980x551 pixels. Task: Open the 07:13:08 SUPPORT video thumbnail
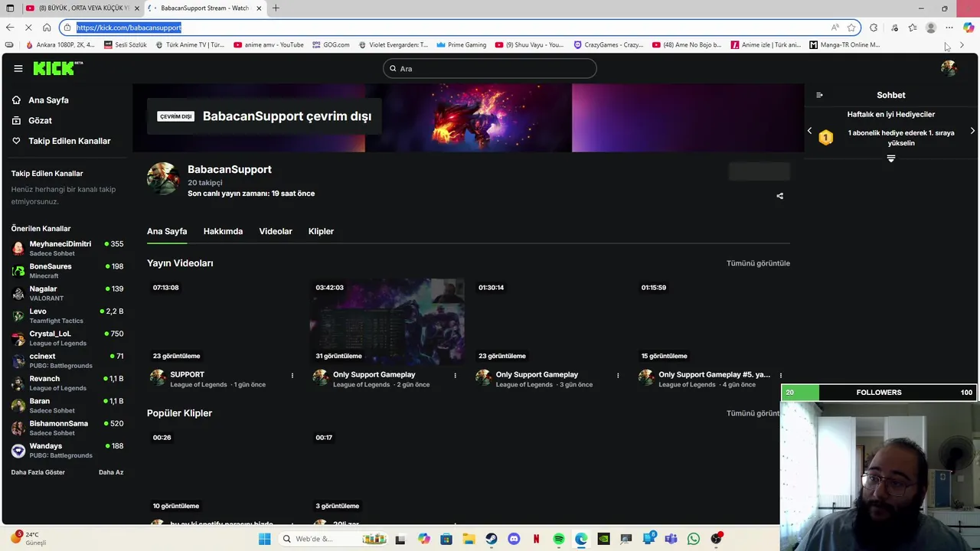pyautogui.click(x=224, y=321)
